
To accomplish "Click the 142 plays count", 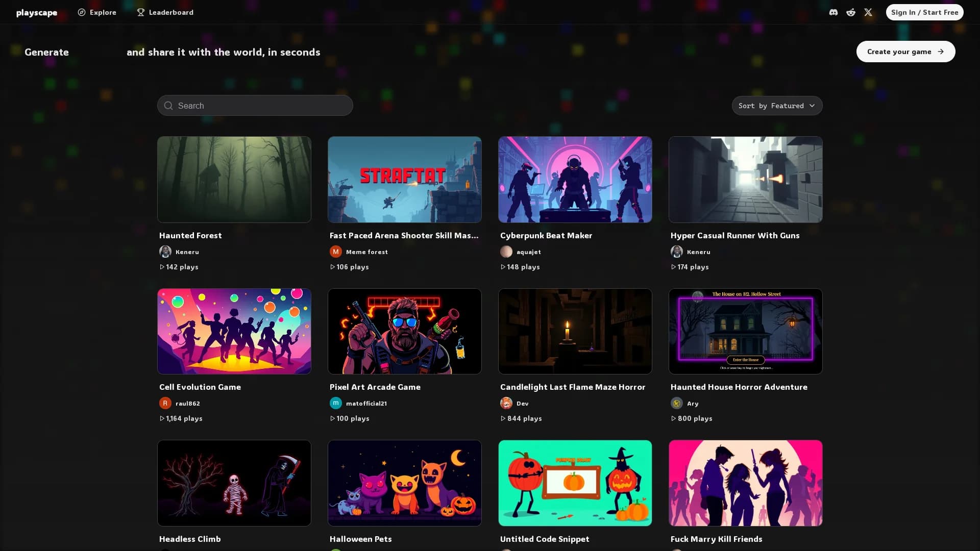I will 179,267.
